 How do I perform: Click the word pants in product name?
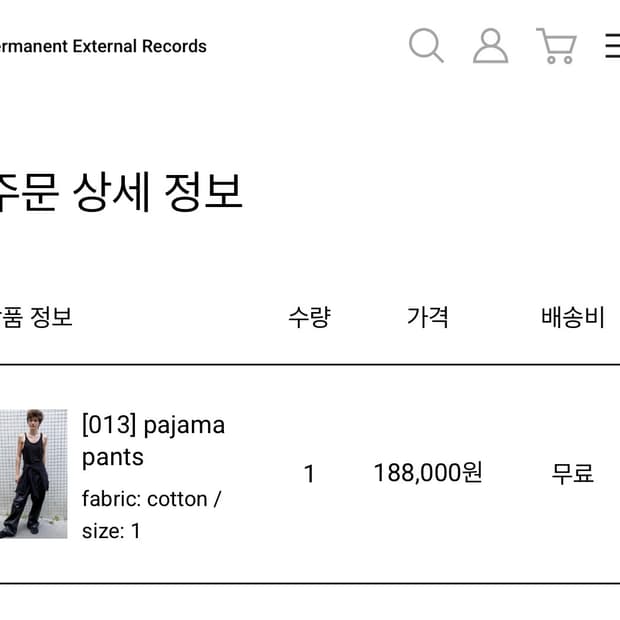[x=113, y=457]
